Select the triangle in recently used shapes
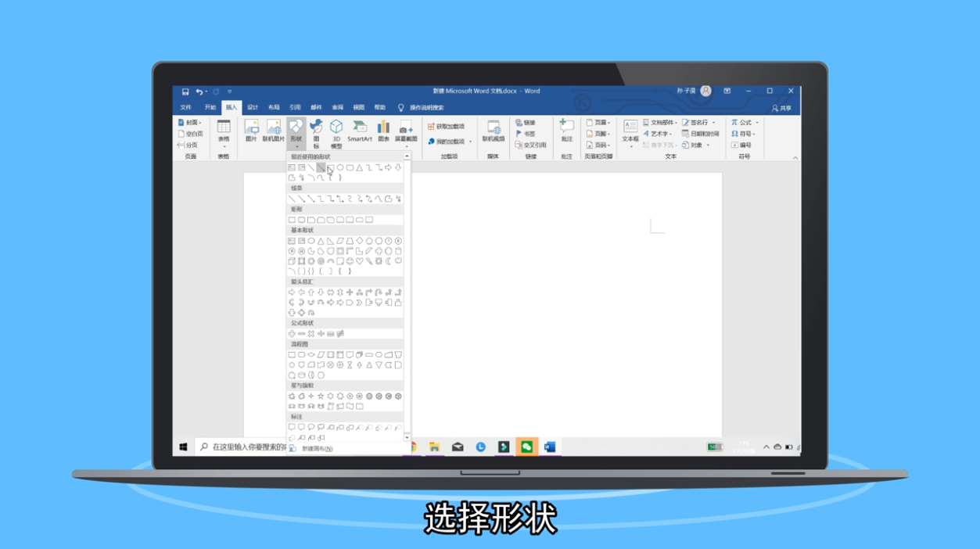Viewport: 980px width, 549px height. click(360, 167)
